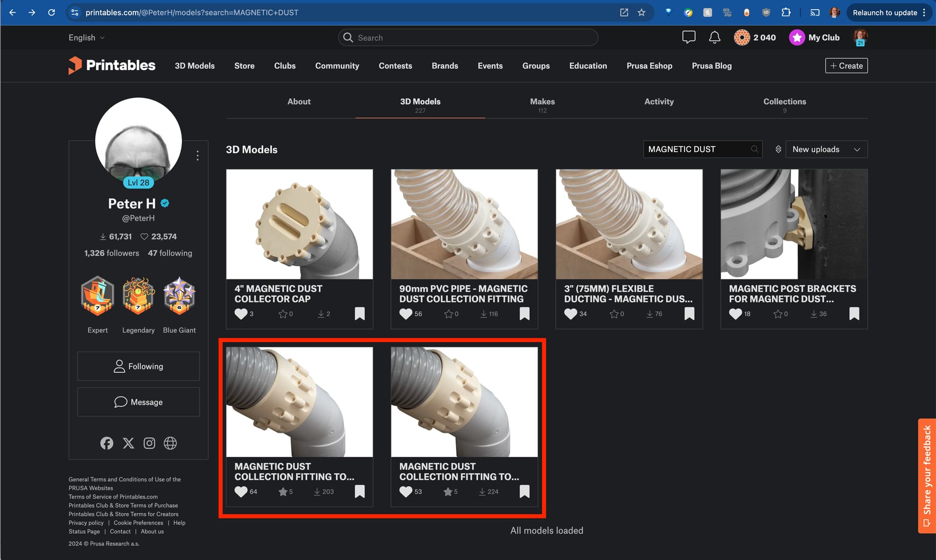Click the Message button
The width and height of the screenshot is (936, 560).
click(x=138, y=402)
